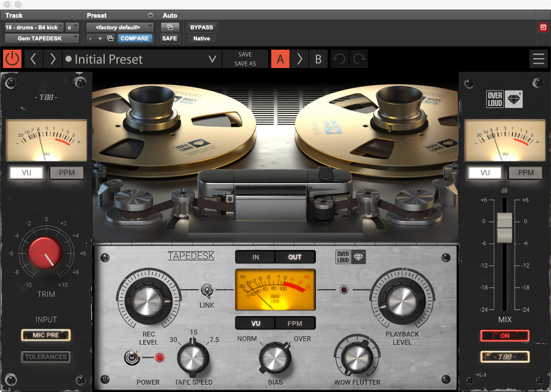Click the -T88- label on left panel
The width and height of the screenshot is (551, 392).
[47, 97]
